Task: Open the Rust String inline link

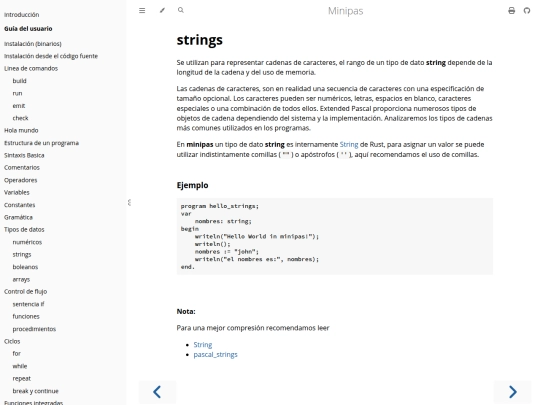Action: coord(349,144)
